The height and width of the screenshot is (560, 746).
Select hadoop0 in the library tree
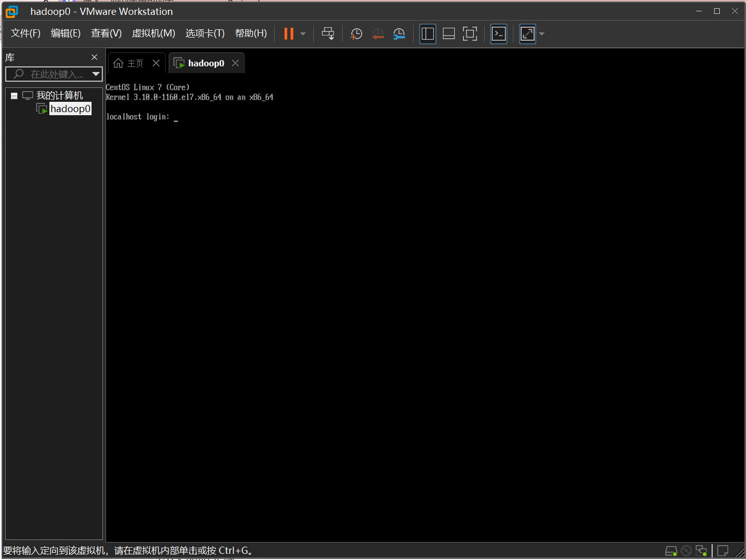pos(70,109)
